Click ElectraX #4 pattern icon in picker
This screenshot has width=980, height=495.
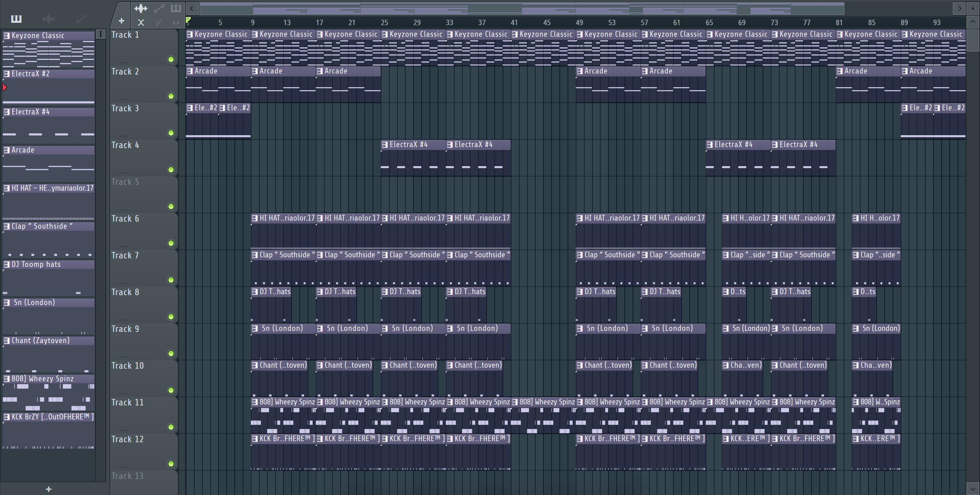(x=6, y=112)
